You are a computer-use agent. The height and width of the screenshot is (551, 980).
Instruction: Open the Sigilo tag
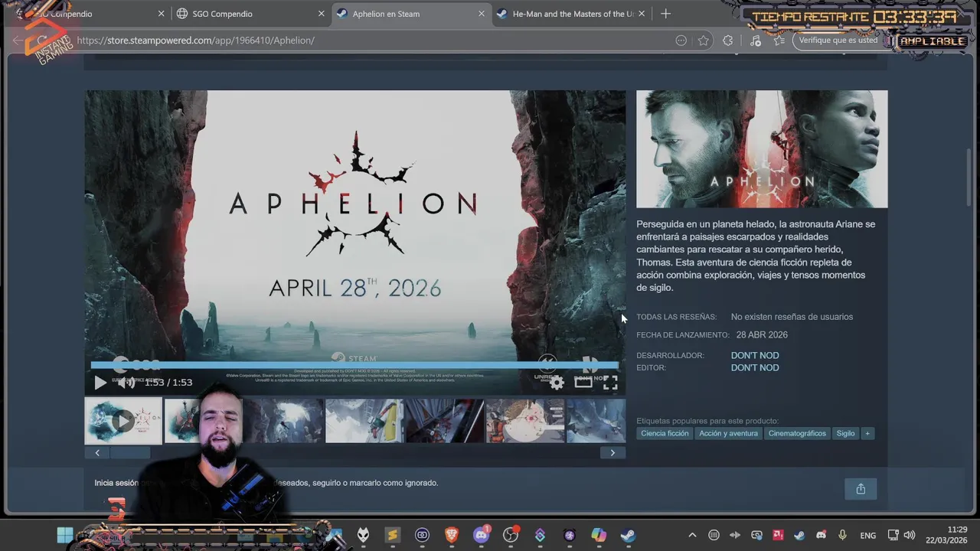tap(845, 433)
